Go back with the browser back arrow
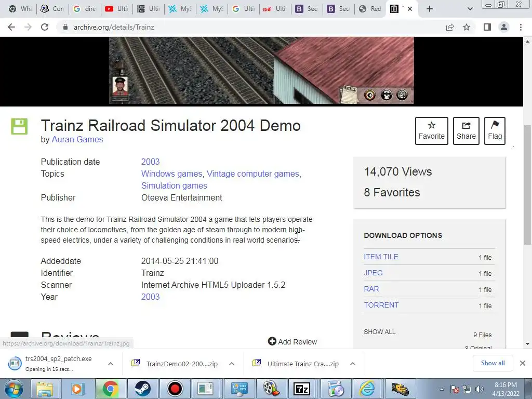This screenshot has width=532, height=399. click(11, 27)
